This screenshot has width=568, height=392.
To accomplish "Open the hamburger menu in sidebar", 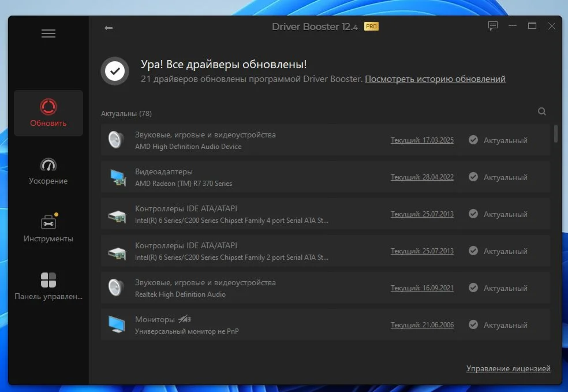I will [48, 33].
